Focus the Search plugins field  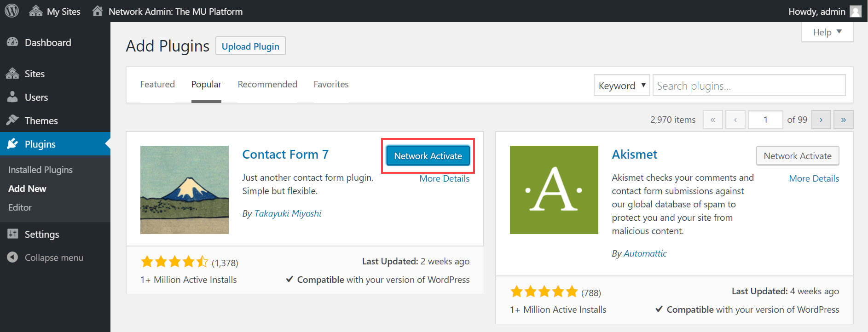pos(749,86)
